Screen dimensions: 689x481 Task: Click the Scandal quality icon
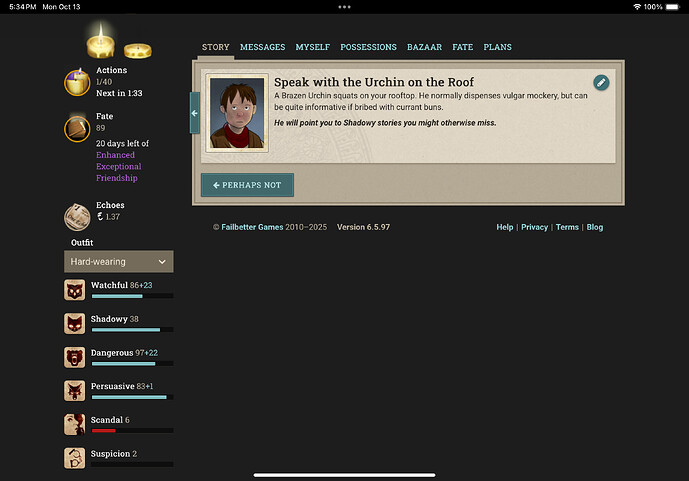[75, 424]
